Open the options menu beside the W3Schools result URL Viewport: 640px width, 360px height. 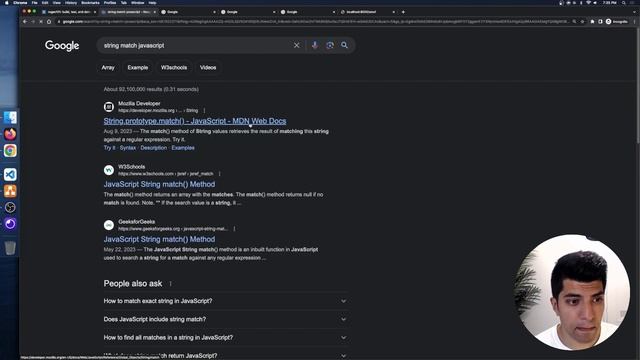(220, 174)
